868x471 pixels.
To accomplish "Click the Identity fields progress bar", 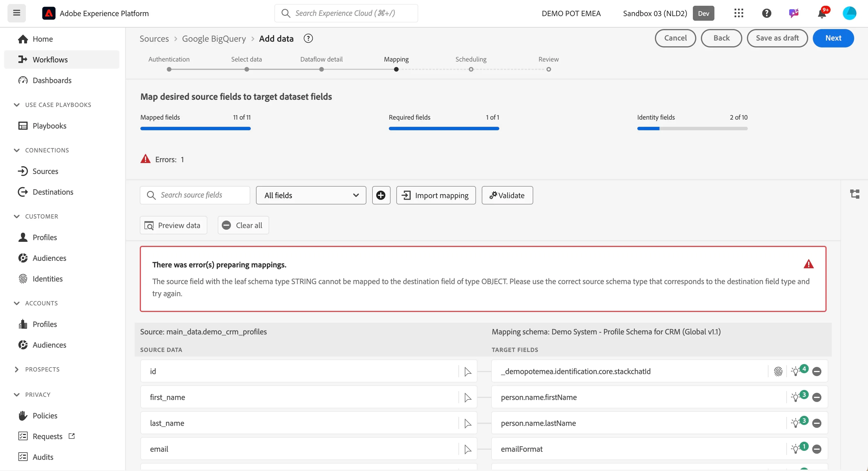I will (x=692, y=128).
